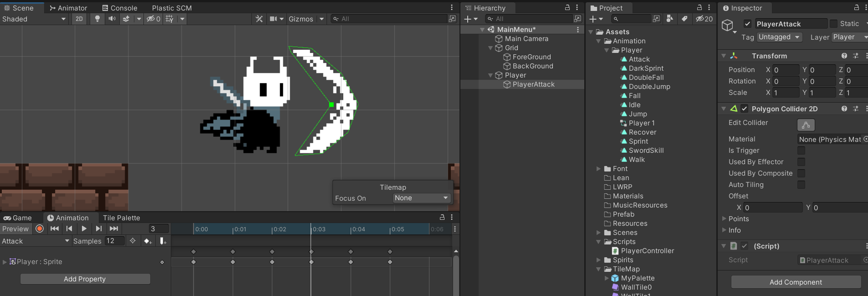The width and height of the screenshot is (868, 296).
Task: Open component editor tools wrench icon
Action: point(259,19)
